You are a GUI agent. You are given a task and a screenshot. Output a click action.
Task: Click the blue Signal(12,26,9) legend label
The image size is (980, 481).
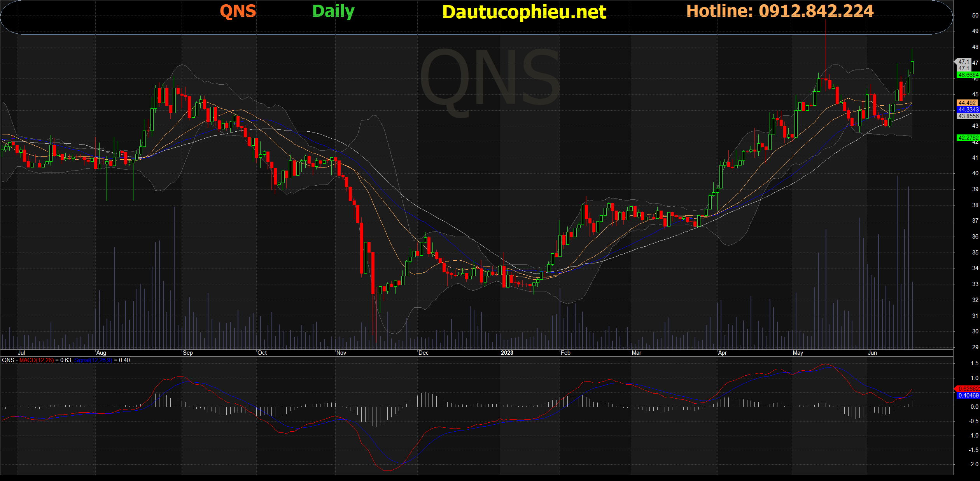click(x=93, y=360)
